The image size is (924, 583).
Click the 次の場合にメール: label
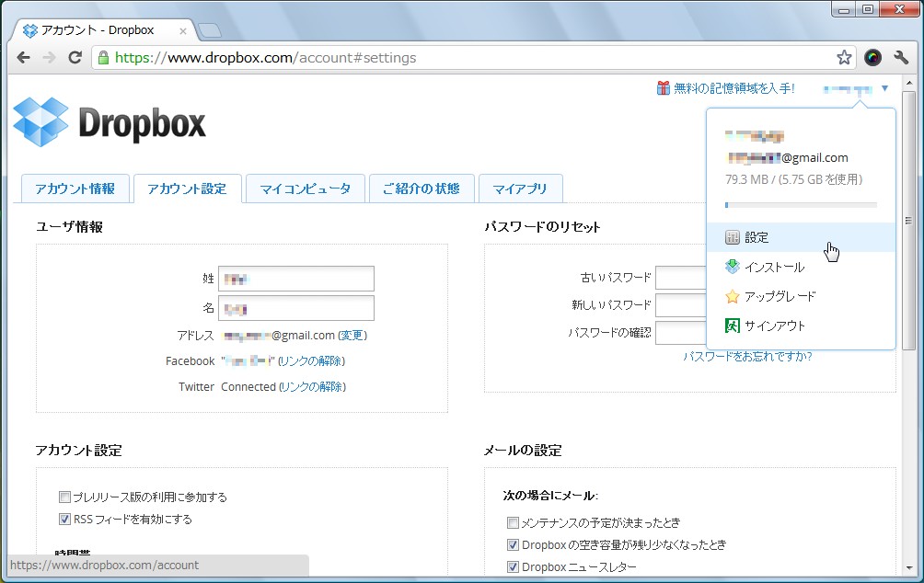(550, 496)
